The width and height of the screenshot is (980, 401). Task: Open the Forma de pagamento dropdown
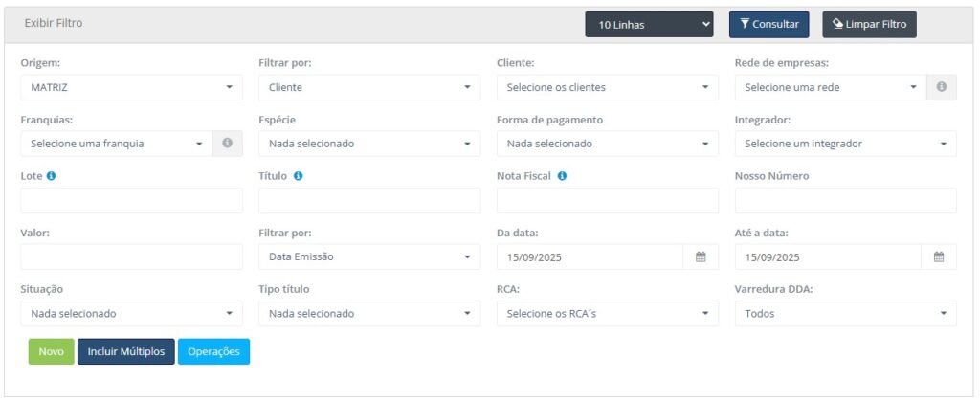pyautogui.click(x=607, y=144)
